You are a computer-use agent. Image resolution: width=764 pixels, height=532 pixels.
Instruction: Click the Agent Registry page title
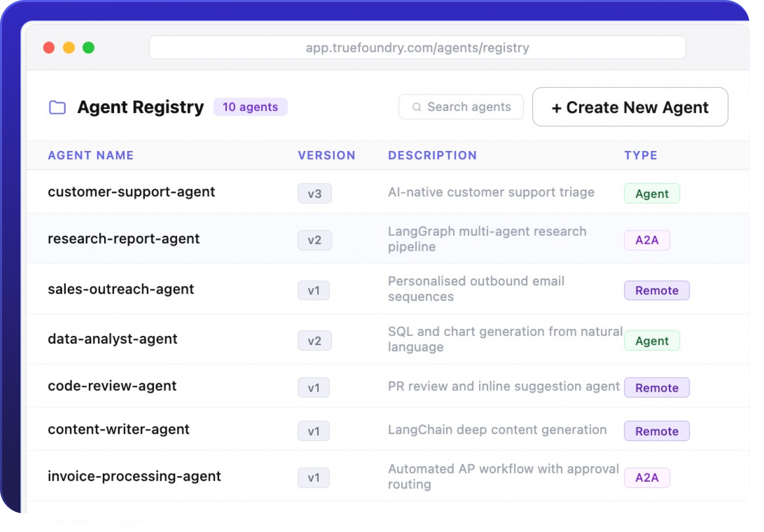click(x=141, y=107)
